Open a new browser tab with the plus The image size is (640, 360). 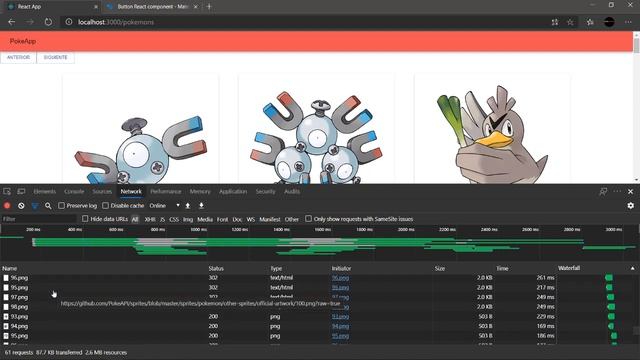[x=209, y=7]
